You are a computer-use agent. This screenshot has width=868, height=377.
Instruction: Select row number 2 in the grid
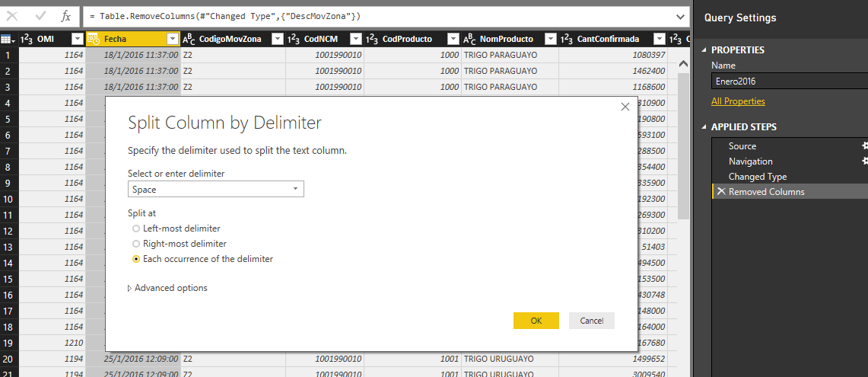8,71
